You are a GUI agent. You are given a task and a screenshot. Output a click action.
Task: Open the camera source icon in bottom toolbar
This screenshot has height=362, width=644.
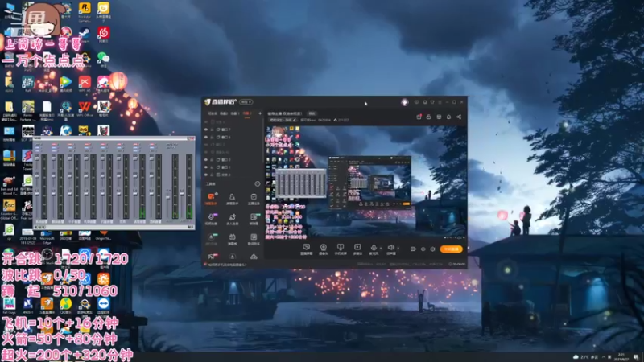324,248
